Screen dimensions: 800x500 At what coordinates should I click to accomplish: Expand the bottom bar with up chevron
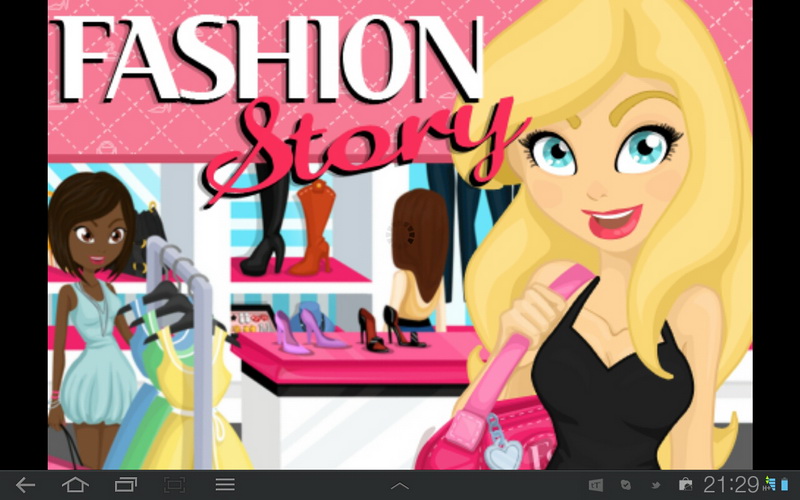tap(399, 486)
